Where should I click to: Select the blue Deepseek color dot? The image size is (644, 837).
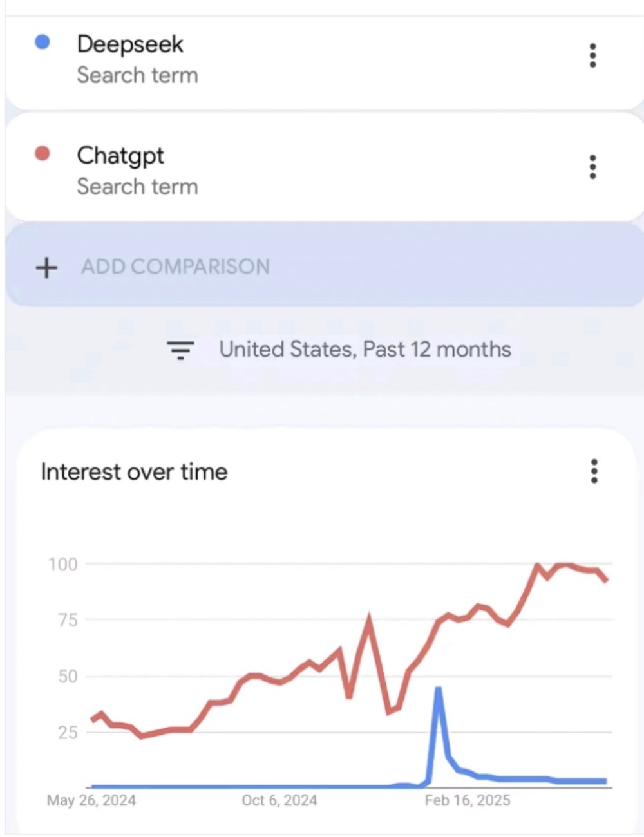pyautogui.click(x=42, y=42)
